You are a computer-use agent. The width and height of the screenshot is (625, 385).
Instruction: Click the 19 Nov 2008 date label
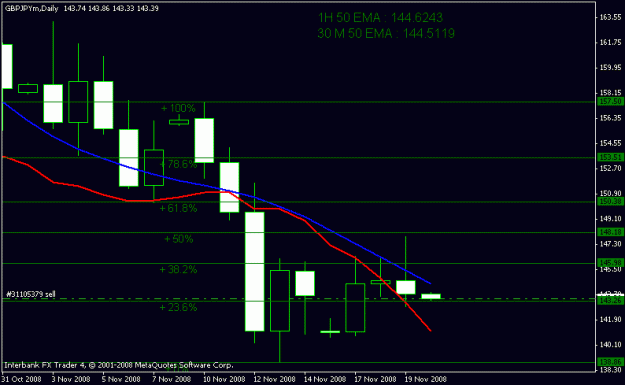click(x=425, y=379)
